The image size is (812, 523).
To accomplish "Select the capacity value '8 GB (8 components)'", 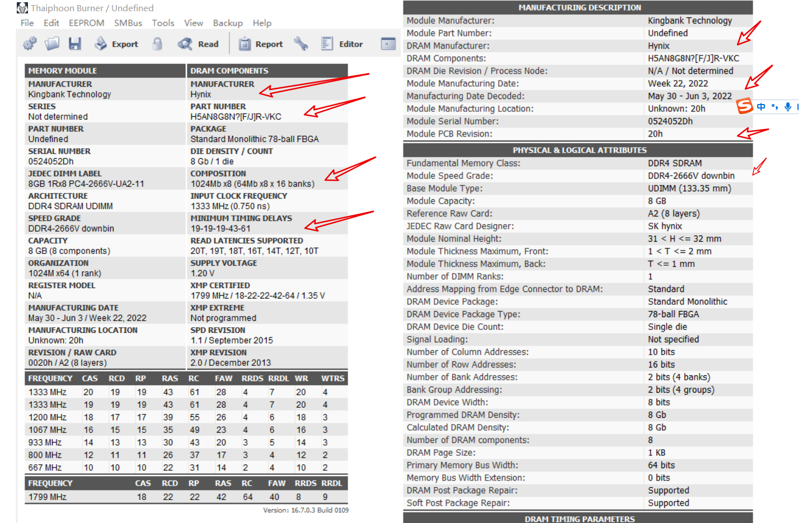I will (x=69, y=251).
